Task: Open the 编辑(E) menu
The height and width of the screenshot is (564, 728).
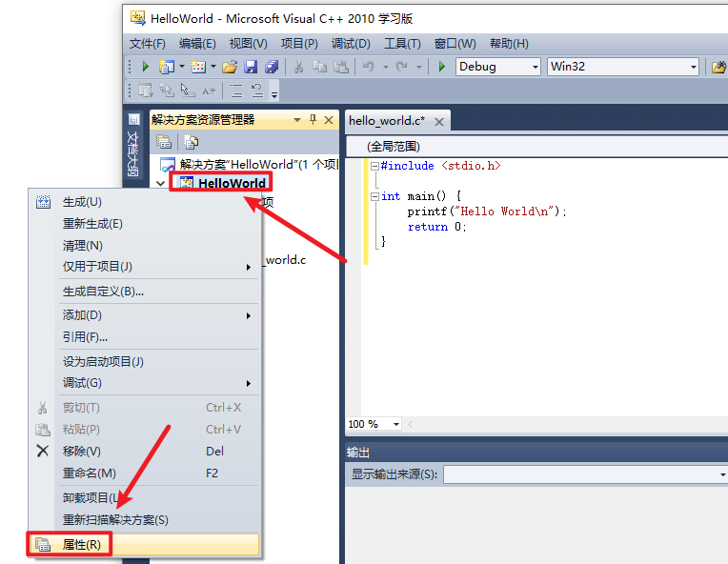Action: [197, 44]
